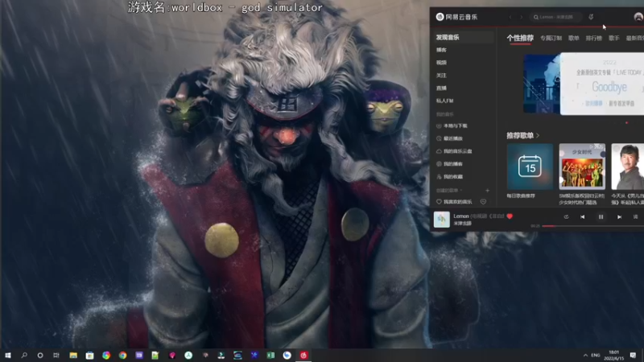Open the clock showing 18:01
Image resolution: width=644 pixels, height=362 pixels.
click(x=614, y=356)
